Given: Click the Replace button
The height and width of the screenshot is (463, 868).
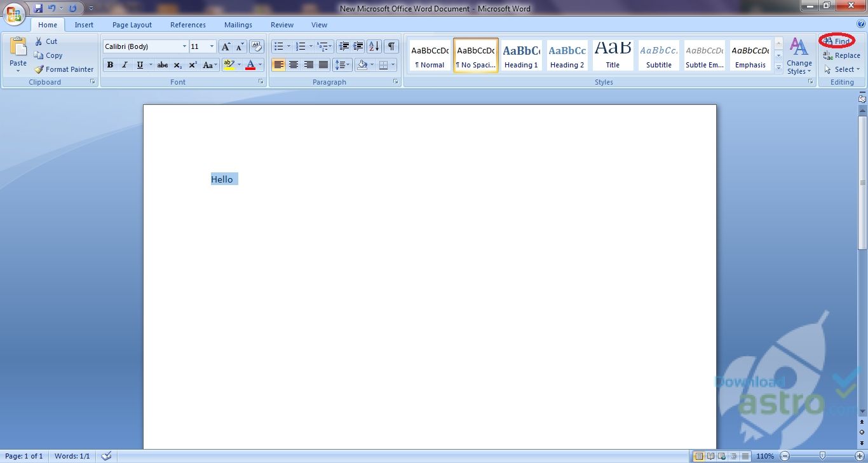Looking at the screenshot, I should coord(842,55).
